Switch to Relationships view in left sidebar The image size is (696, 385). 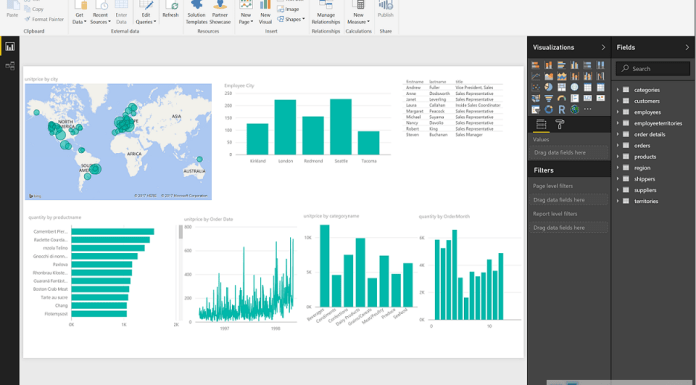click(10, 66)
